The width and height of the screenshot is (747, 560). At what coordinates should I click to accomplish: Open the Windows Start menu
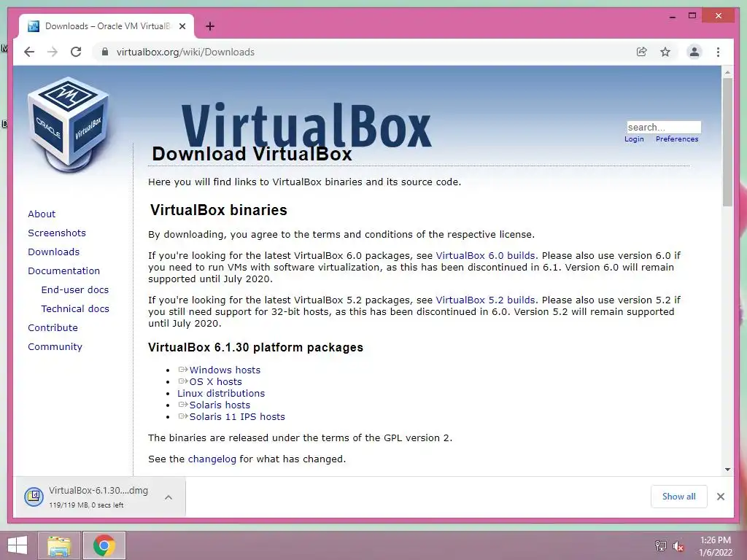18,545
